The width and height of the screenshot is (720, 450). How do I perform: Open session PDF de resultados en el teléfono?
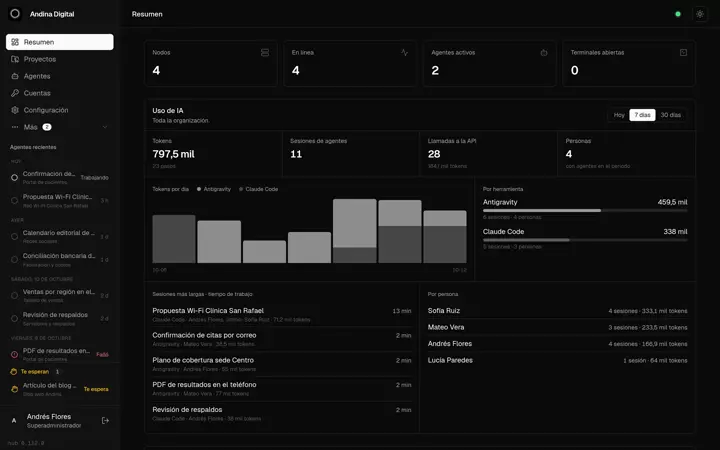[281, 388]
